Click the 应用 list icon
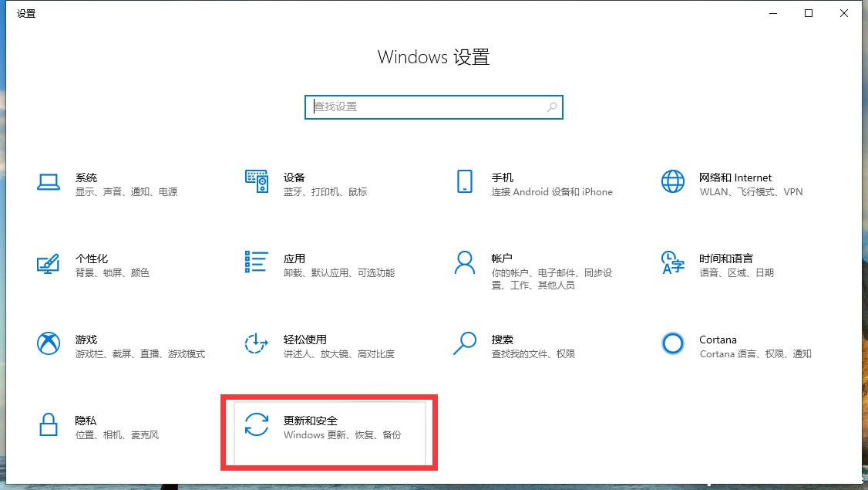 pyautogui.click(x=256, y=262)
